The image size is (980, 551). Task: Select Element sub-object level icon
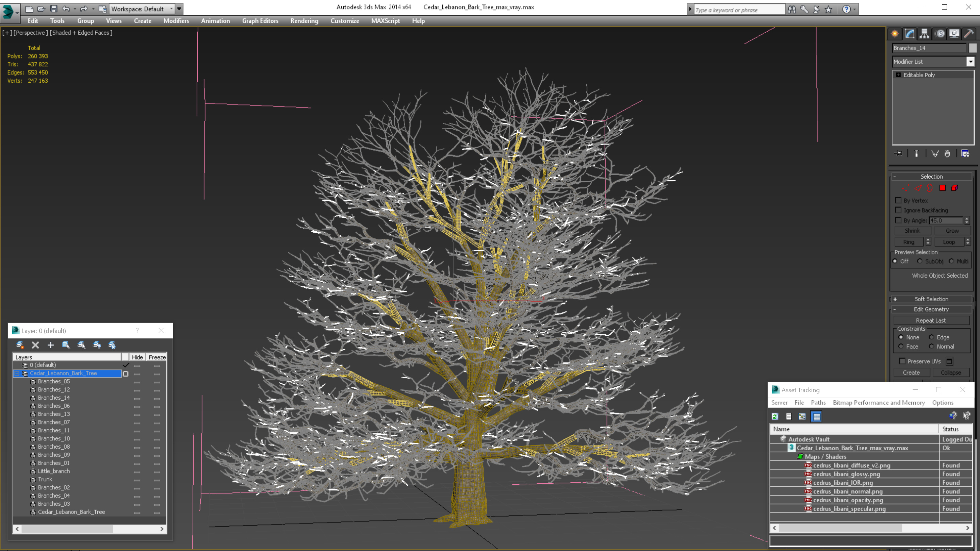point(954,188)
